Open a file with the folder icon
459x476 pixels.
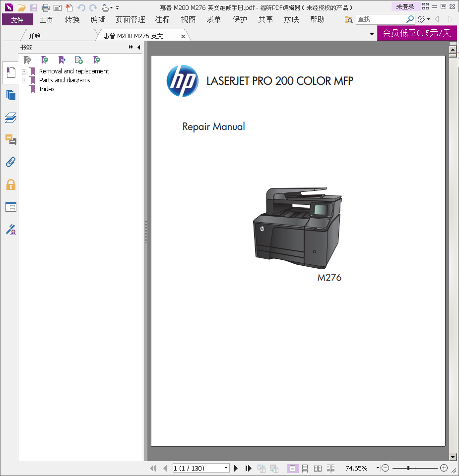pos(21,7)
